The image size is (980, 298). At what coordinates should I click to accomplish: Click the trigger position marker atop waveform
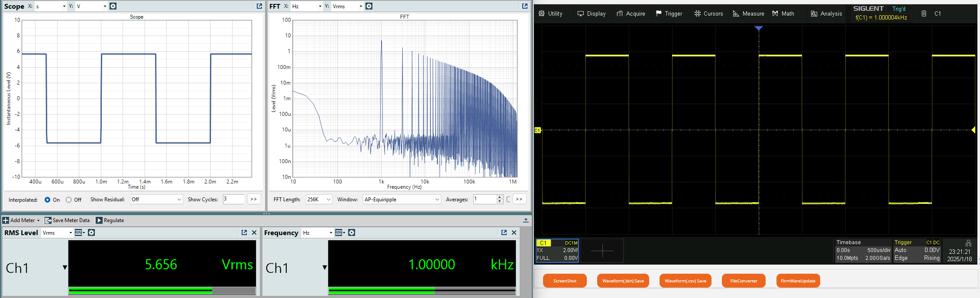tap(759, 28)
